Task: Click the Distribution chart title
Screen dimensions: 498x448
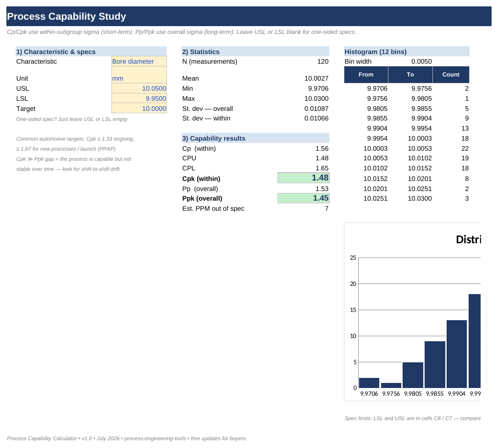Action: click(x=469, y=239)
